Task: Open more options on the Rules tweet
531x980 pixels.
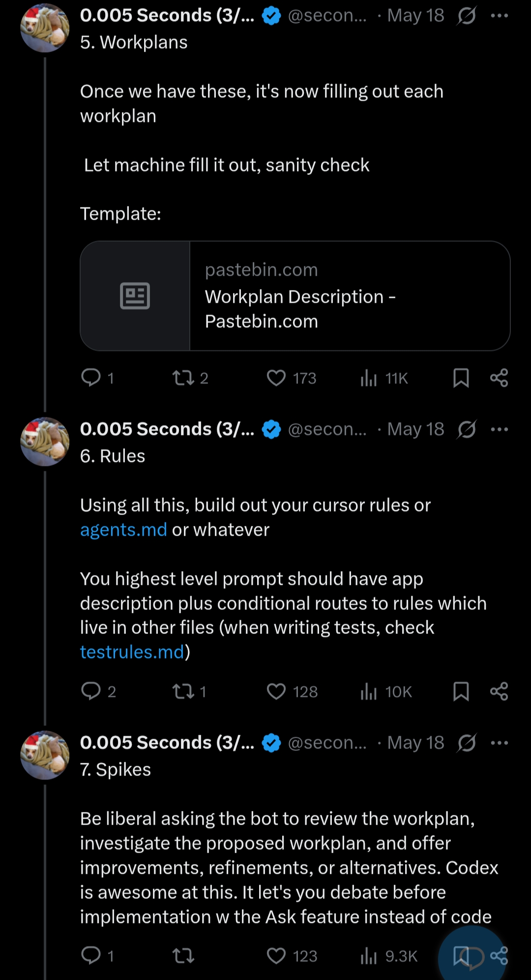Action: click(x=500, y=429)
